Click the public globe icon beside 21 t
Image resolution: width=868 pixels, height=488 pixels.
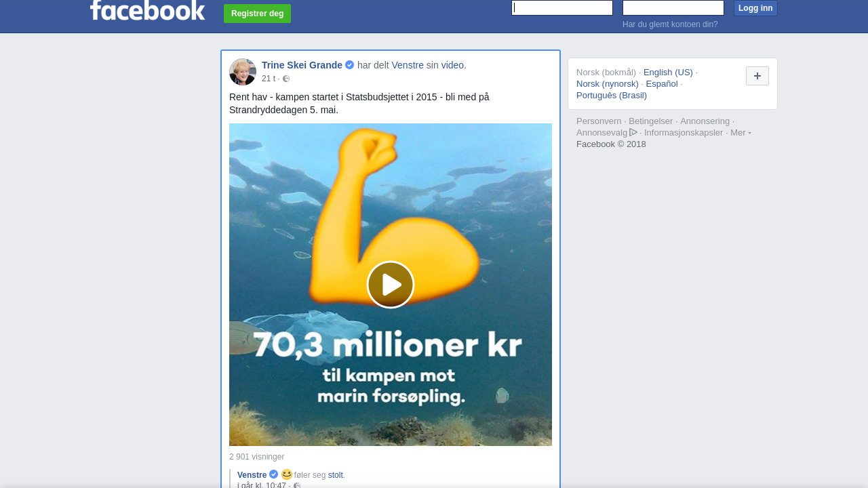click(x=286, y=79)
